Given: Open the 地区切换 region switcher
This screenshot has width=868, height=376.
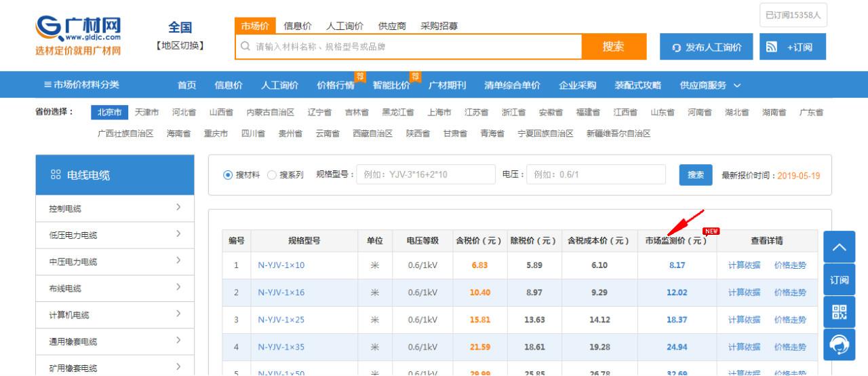Looking at the screenshot, I should coord(180,45).
